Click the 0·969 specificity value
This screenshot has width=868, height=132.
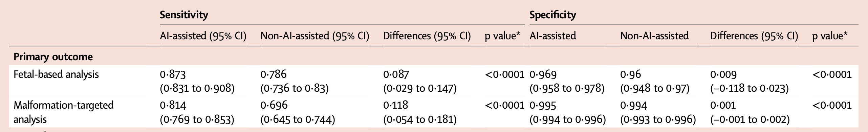pos(543,74)
